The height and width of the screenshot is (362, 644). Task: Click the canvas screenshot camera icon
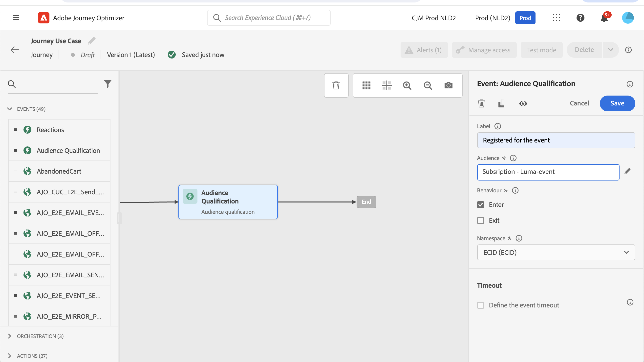coord(448,85)
